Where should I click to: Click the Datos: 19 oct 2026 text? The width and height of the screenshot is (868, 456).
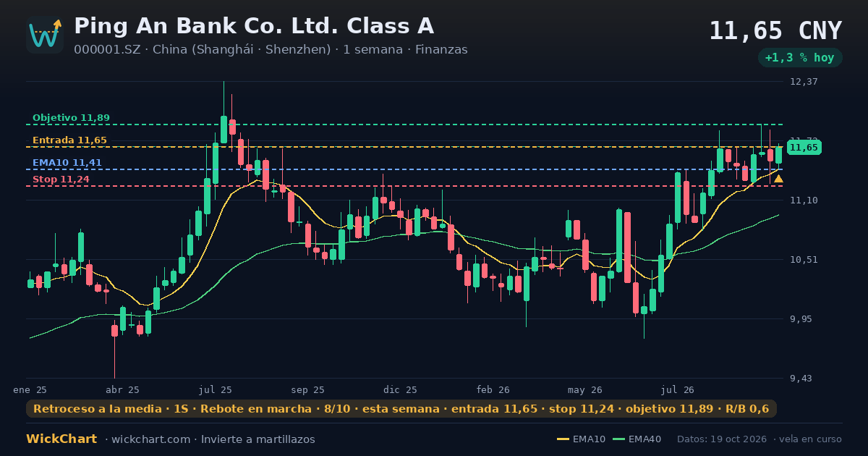click(x=722, y=439)
